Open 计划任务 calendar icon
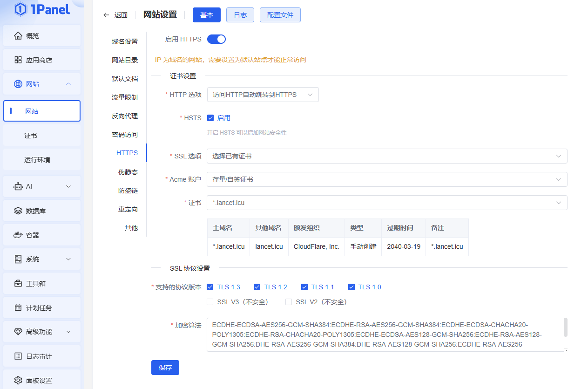This screenshot has width=588, height=389. pyautogui.click(x=18, y=308)
